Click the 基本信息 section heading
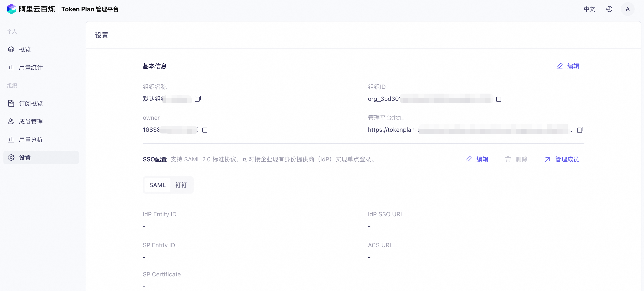Viewport: 644px width, 291px height. point(155,66)
